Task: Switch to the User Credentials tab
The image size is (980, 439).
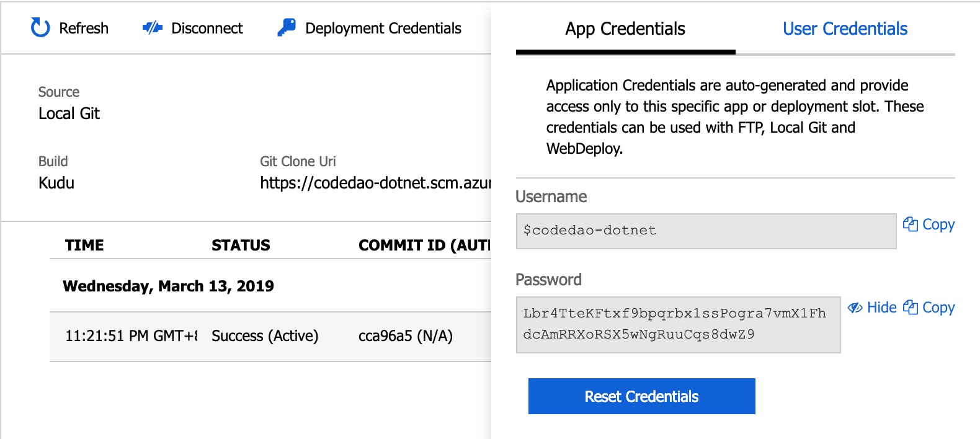Action: pos(845,29)
